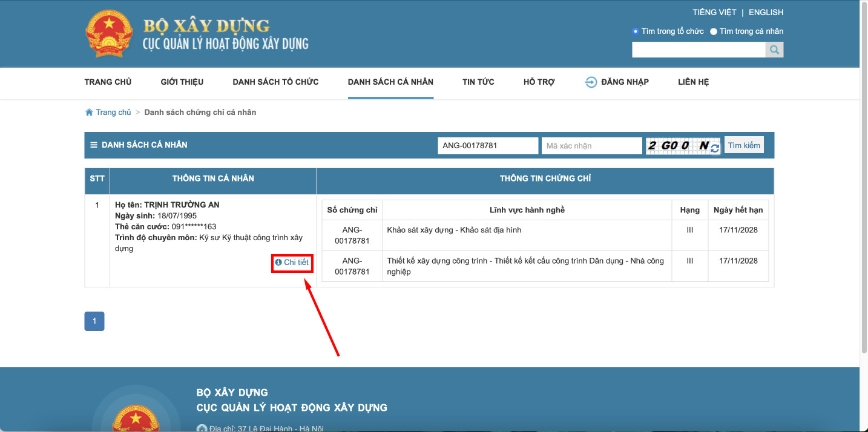This screenshot has height=432, width=868.
Task: Click the home icon in the breadcrumb
Action: point(88,112)
